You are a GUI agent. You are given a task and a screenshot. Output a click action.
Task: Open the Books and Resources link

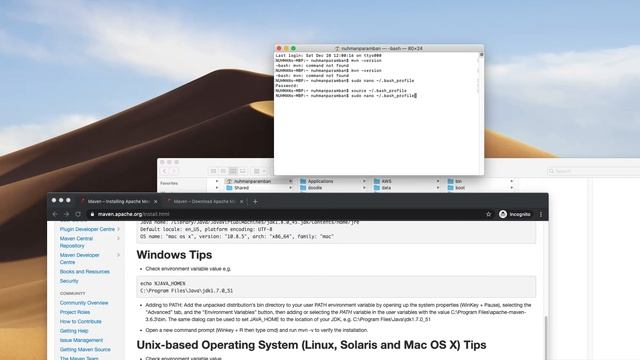click(84, 271)
